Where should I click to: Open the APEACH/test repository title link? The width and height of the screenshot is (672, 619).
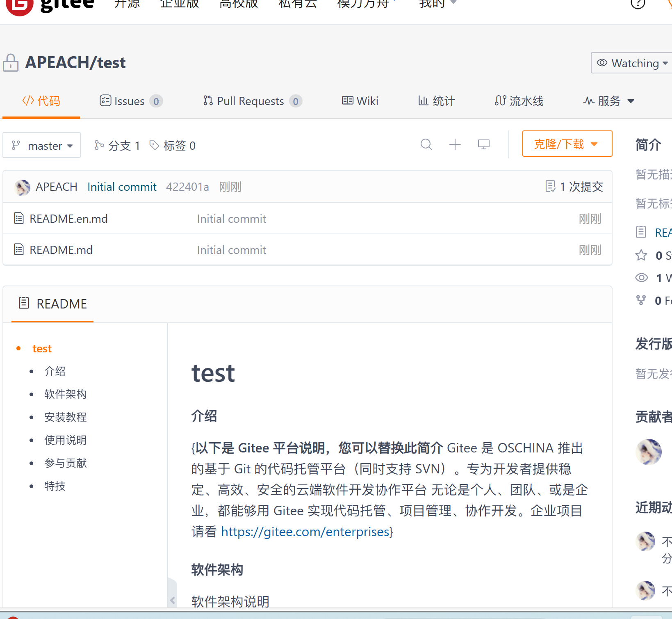[75, 62]
